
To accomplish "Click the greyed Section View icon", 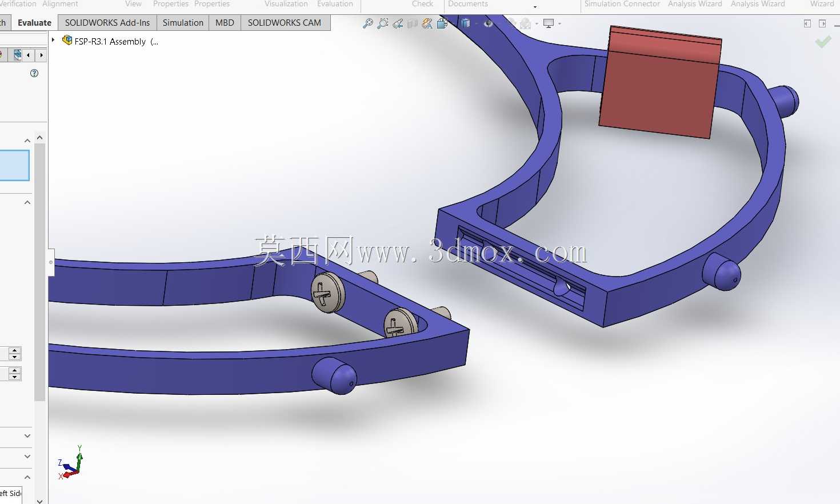I will (x=413, y=23).
